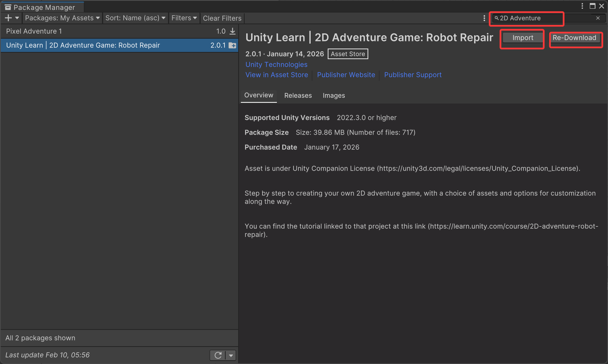Click the import icon on the Robot Repair row

(x=233, y=45)
